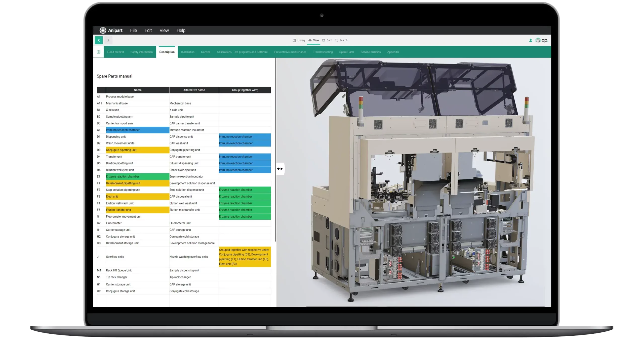Screen dimensions: 644x344
Task: Click the document pane vertical scrollbar
Action: click(275, 150)
